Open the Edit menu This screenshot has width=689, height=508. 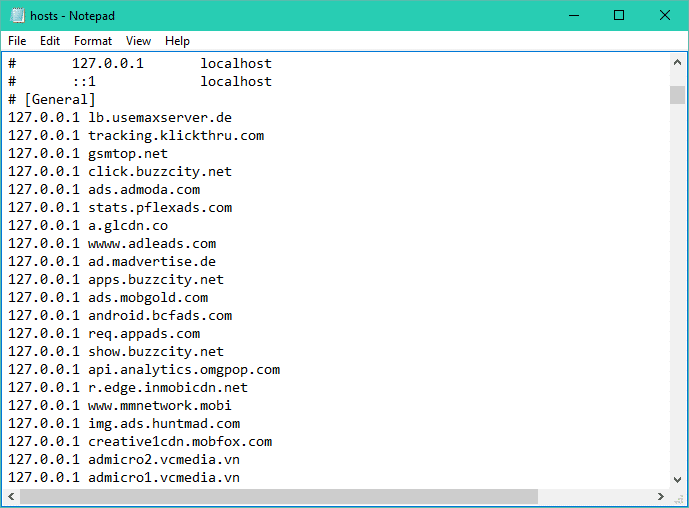50,41
